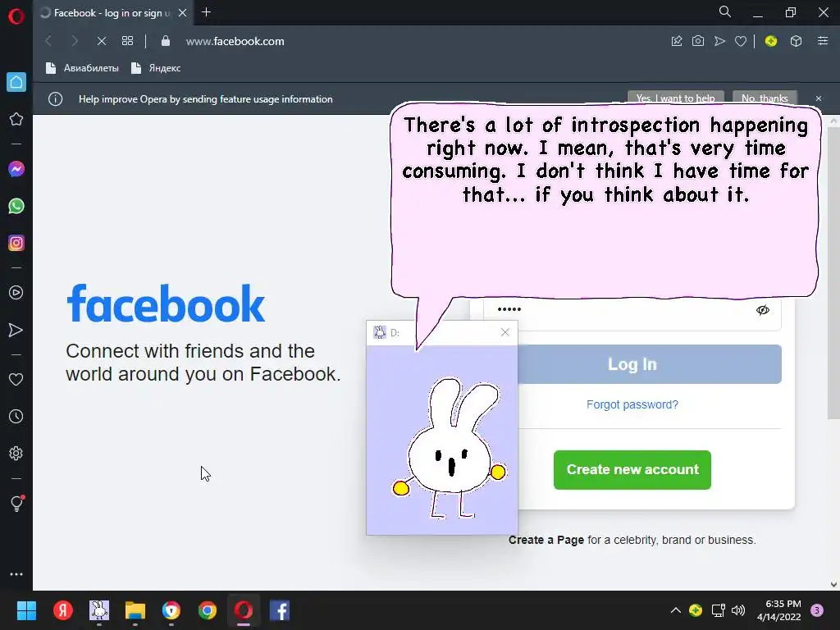
Task: Show hidden system tray icons chevron
Action: 676,610
